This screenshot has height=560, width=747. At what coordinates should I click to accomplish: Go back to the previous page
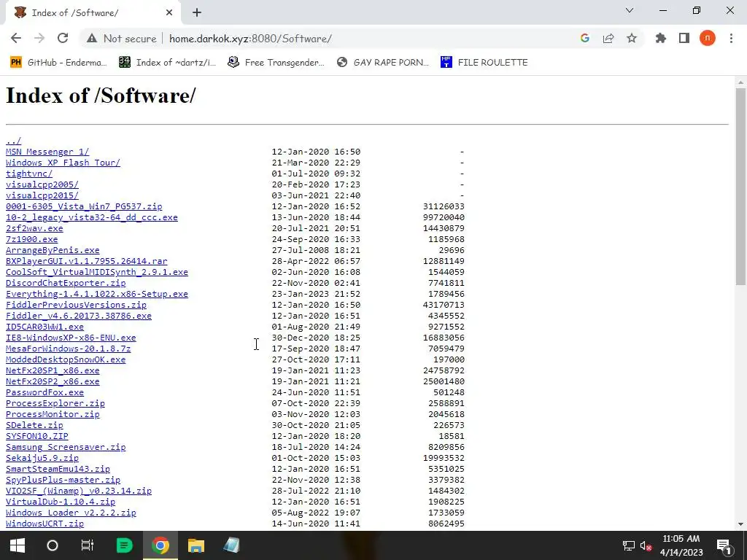[x=16, y=38]
